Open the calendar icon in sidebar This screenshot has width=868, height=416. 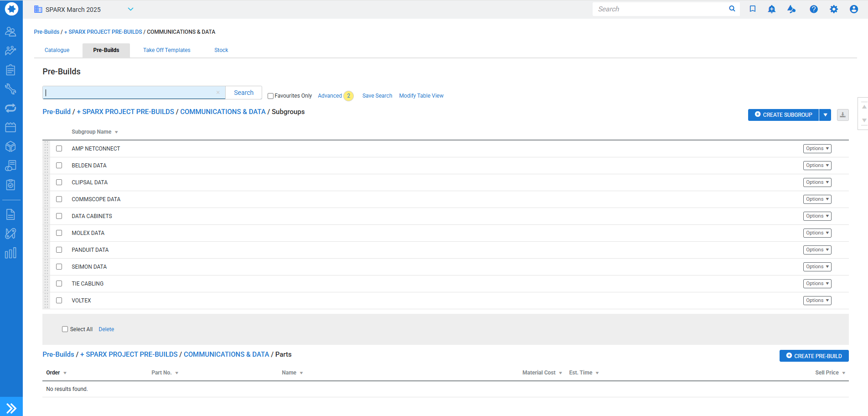(10, 127)
